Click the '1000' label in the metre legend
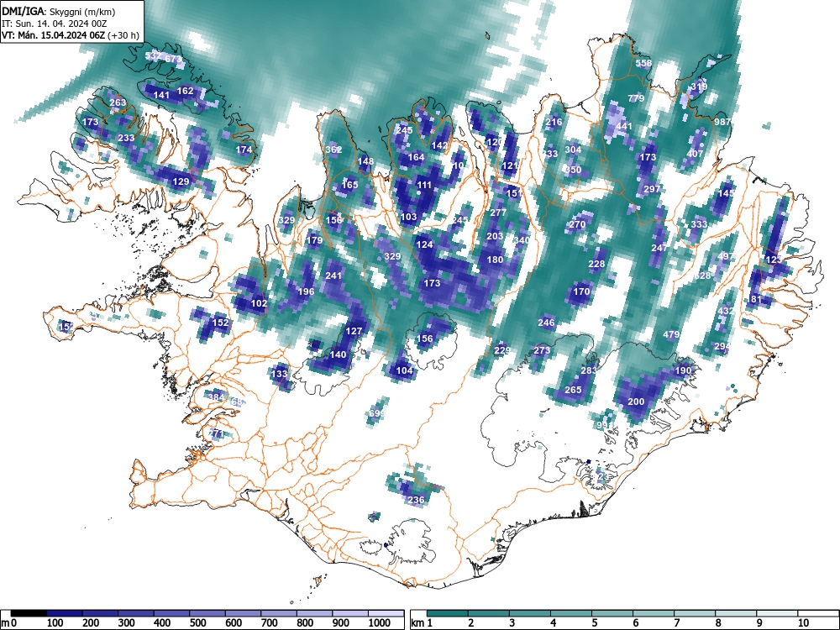This screenshot has width=840, height=630. [x=380, y=623]
